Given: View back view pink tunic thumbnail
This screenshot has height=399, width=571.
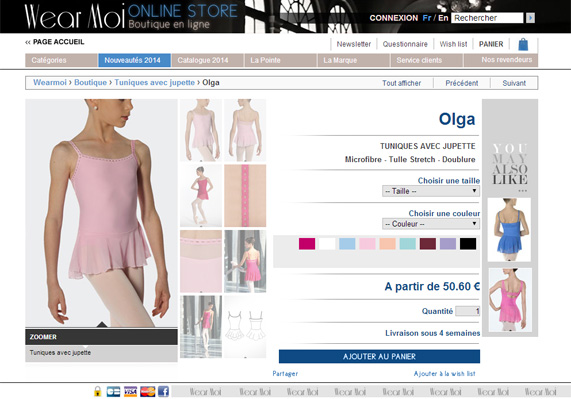Looking at the screenshot, I should tap(245, 130).
